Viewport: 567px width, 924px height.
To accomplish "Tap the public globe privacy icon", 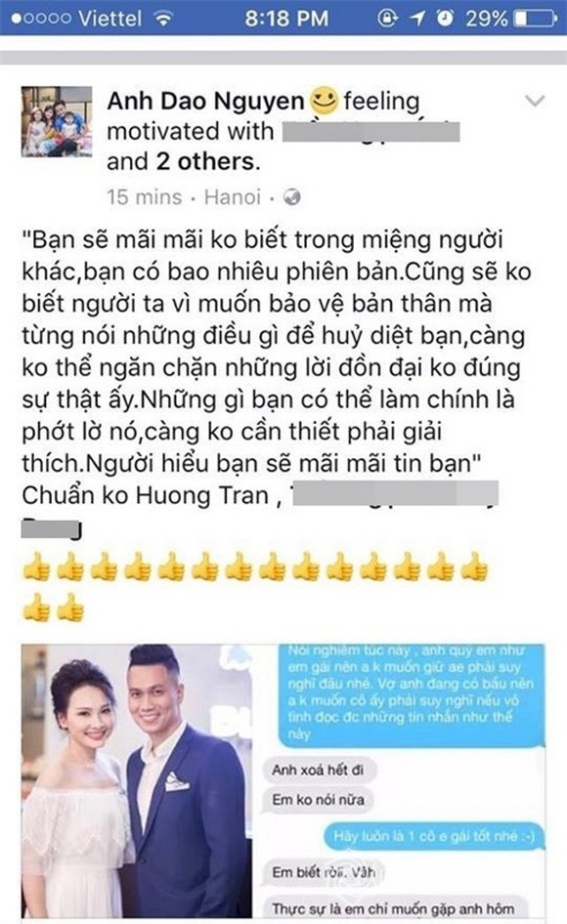I will tap(292, 197).
